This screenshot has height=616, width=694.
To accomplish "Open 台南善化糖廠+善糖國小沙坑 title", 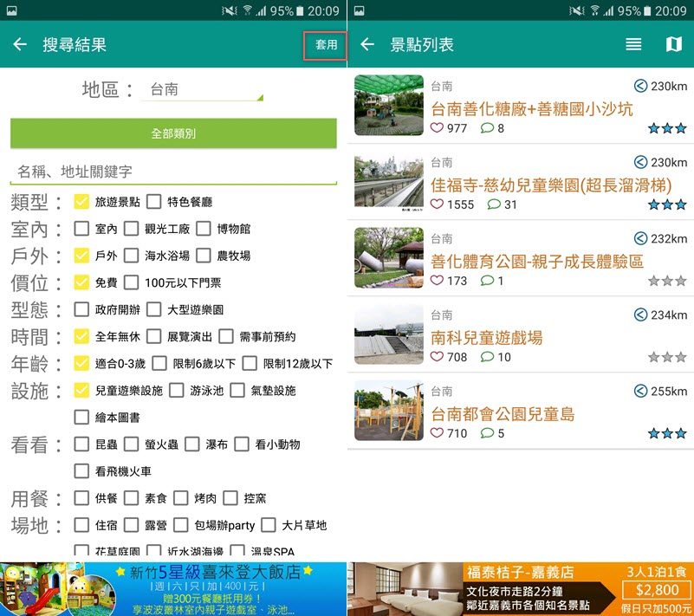I will pyautogui.click(x=532, y=109).
